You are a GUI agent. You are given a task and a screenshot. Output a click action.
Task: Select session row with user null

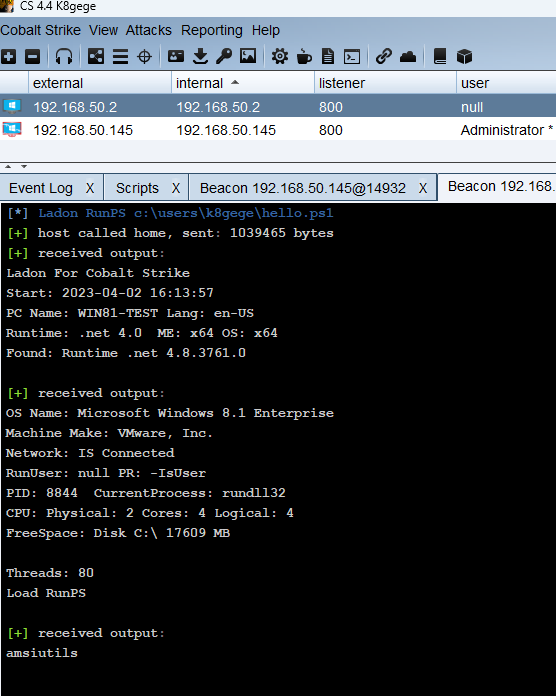coord(278,107)
